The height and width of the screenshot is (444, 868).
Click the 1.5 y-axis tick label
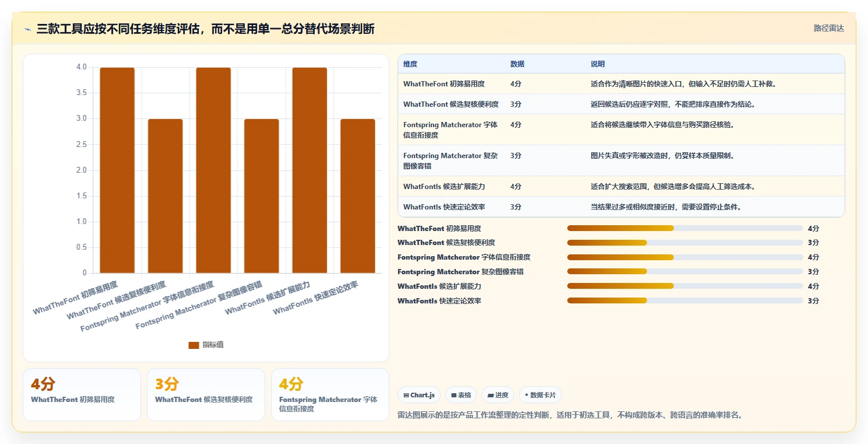81,196
